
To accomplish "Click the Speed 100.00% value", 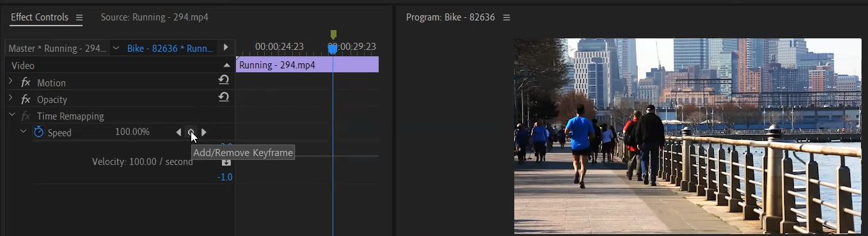I will tap(132, 132).
